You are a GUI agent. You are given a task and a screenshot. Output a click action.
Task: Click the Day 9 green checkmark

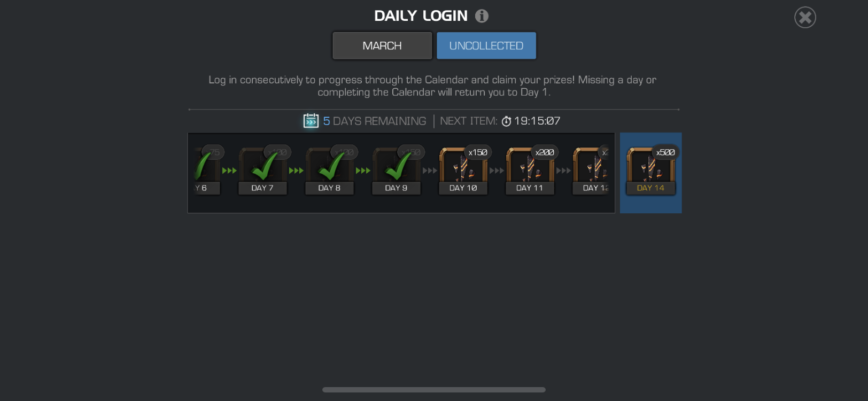(398, 166)
